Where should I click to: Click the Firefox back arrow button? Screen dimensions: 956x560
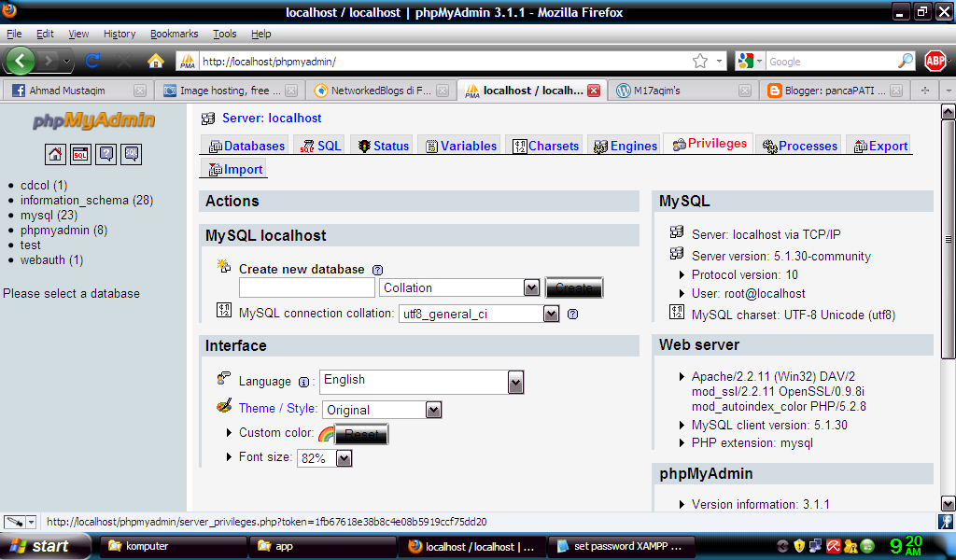click(21, 61)
